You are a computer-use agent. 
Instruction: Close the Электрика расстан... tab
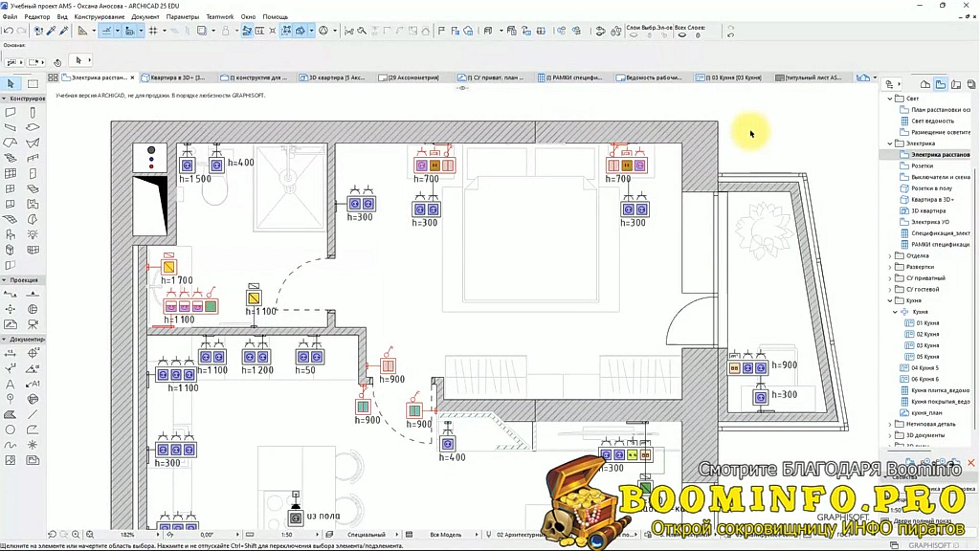[132, 78]
